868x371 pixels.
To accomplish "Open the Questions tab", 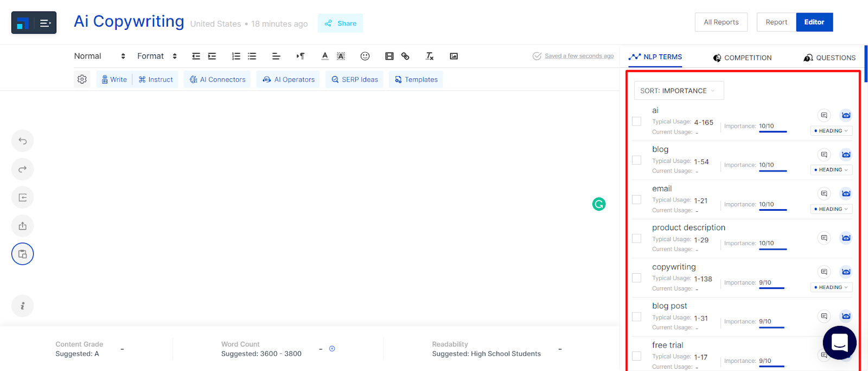I will [829, 58].
